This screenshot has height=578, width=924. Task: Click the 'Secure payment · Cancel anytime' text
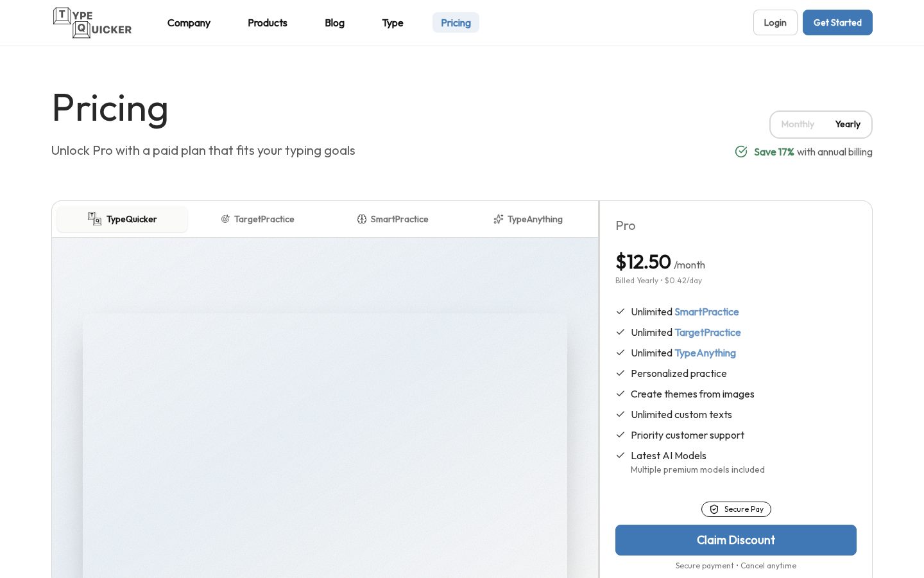tap(736, 566)
